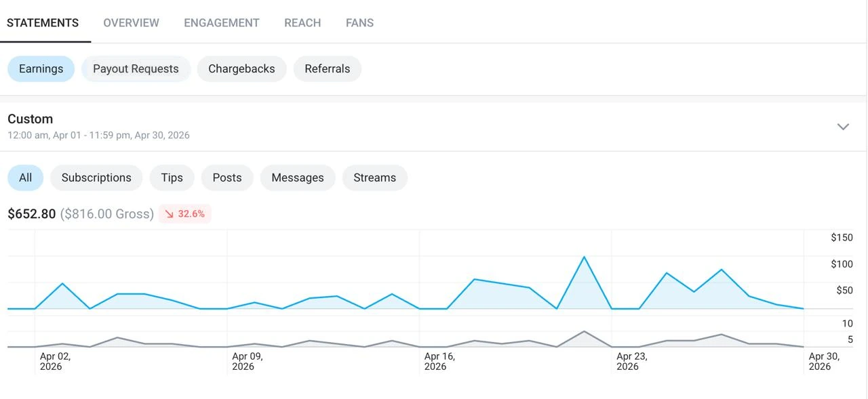Go to the Reach tab

[x=302, y=22]
